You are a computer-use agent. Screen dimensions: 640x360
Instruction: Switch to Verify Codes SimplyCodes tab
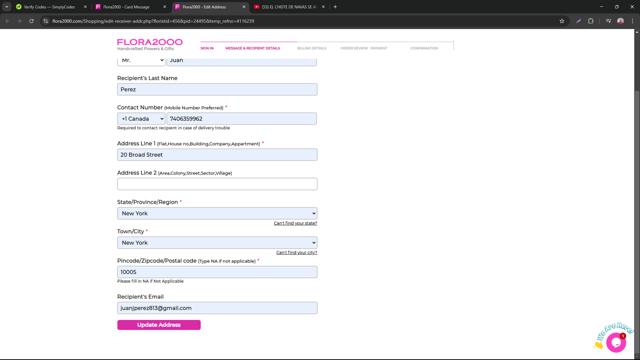click(50, 7)
